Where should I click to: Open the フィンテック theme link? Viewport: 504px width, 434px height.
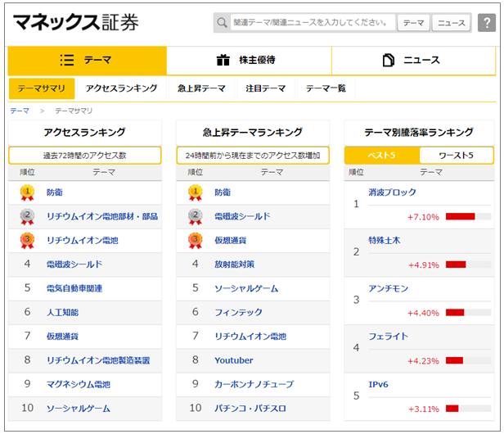239,312
